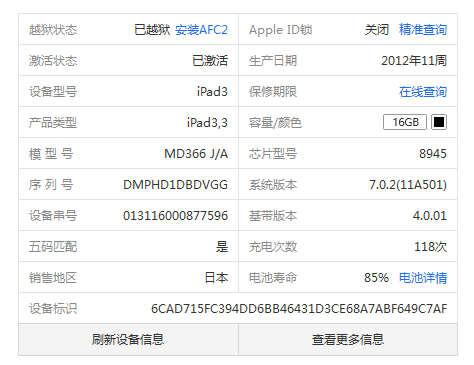Screen dimensions: 474x365
Task: Click the 越狱状态 label
Action: pyautogui.click(x=53, y=30)
